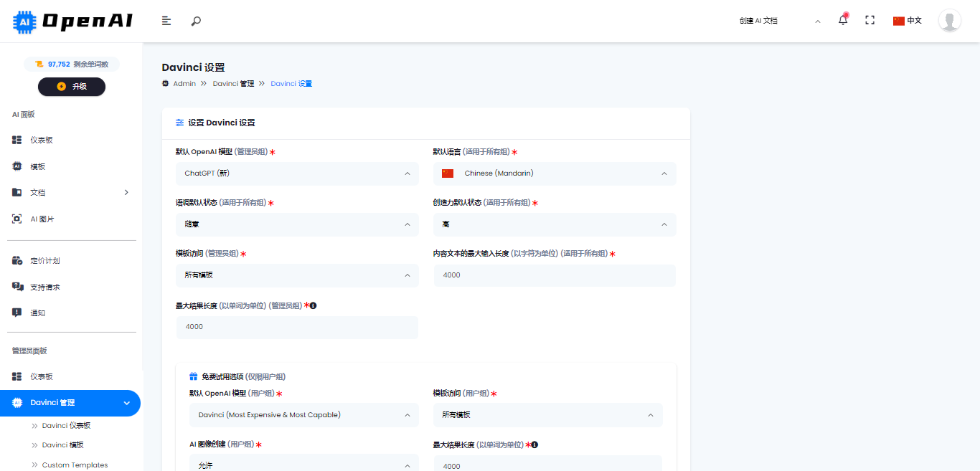
Task: Click the Admin breadcrumb link
Action: point(184,84)
